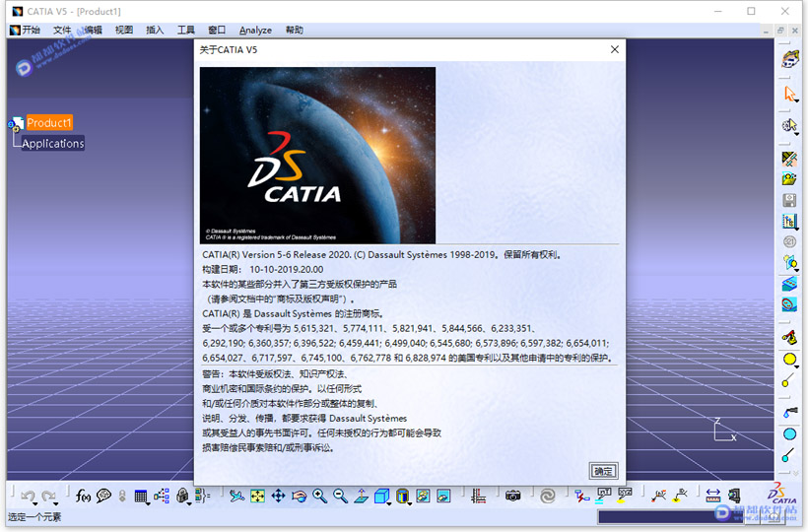This screenshot has height=532, width=808.
Task: Click the Zoom In magnifier
Action: coord(319,496)
